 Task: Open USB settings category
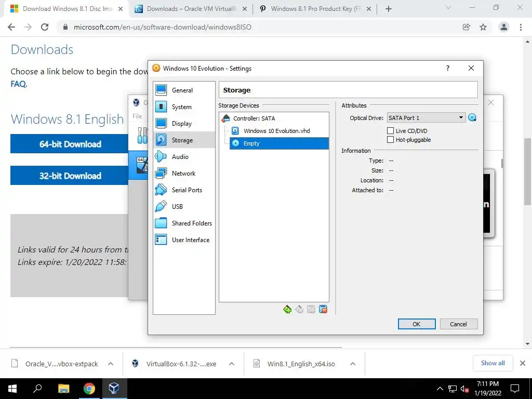tap(184, 206)
